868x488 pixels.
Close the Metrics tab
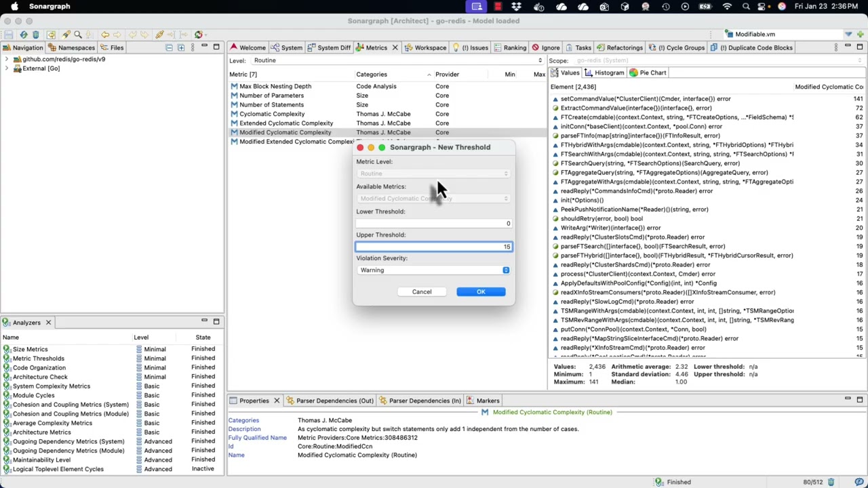coord(395,47)
